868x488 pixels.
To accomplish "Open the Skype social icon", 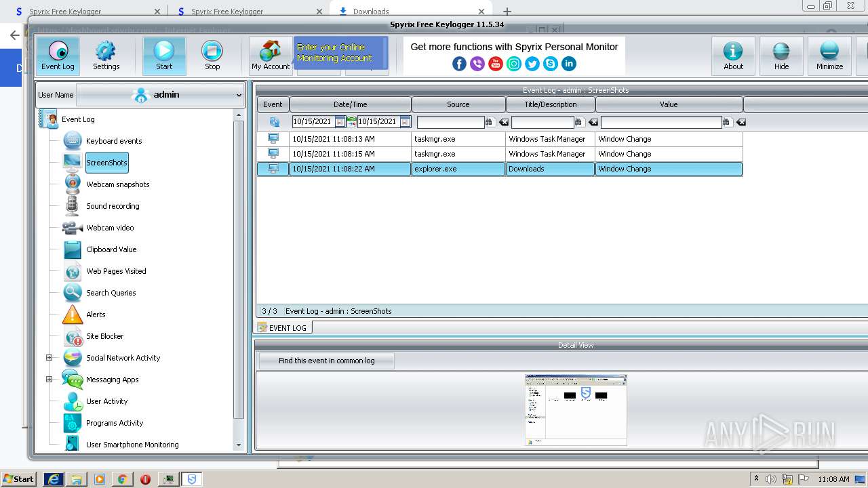I will click(551, 64).
